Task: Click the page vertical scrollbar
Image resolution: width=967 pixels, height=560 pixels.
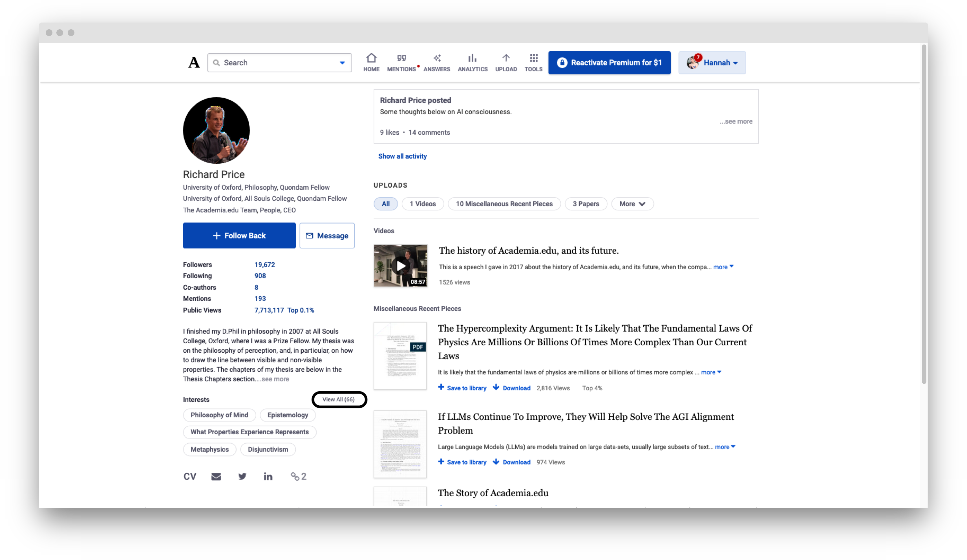Action: [x=924, y=214]
